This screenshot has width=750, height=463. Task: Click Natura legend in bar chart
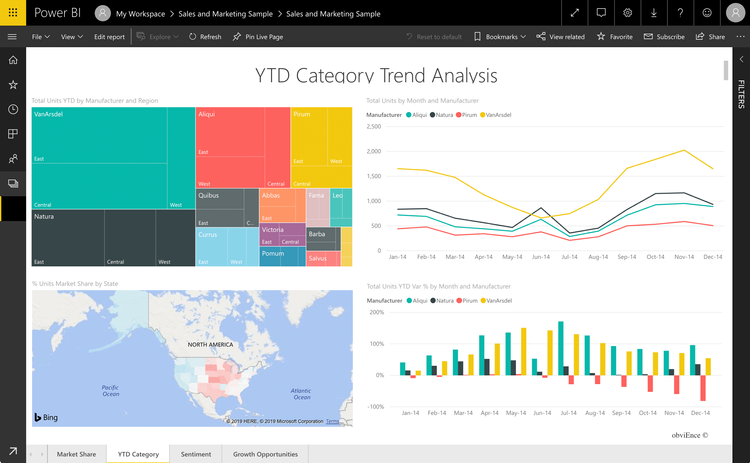(442, 300)
